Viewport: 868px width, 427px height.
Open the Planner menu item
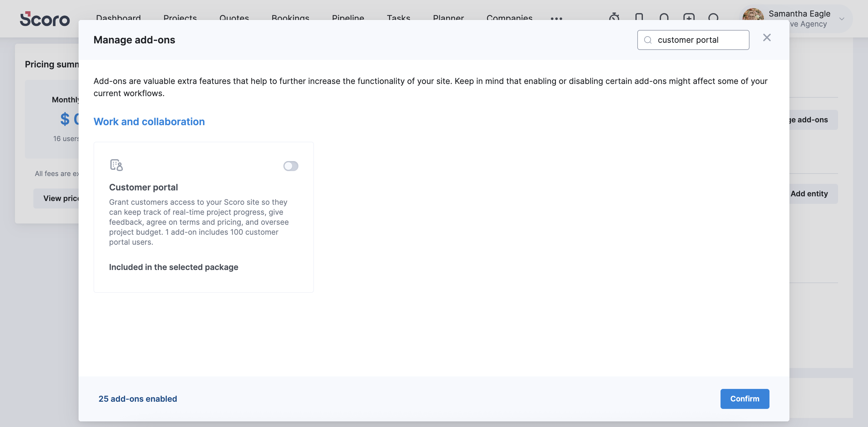point(448,17)
